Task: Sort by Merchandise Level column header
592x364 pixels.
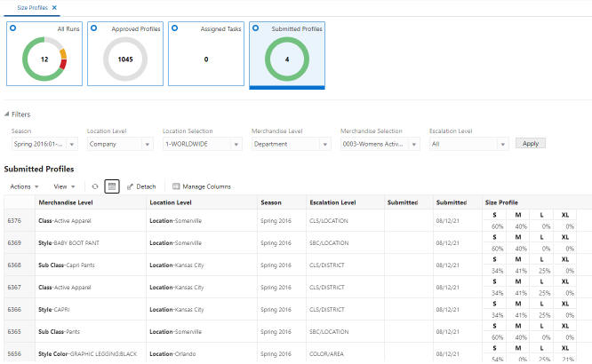Action: tap(91, 202)
